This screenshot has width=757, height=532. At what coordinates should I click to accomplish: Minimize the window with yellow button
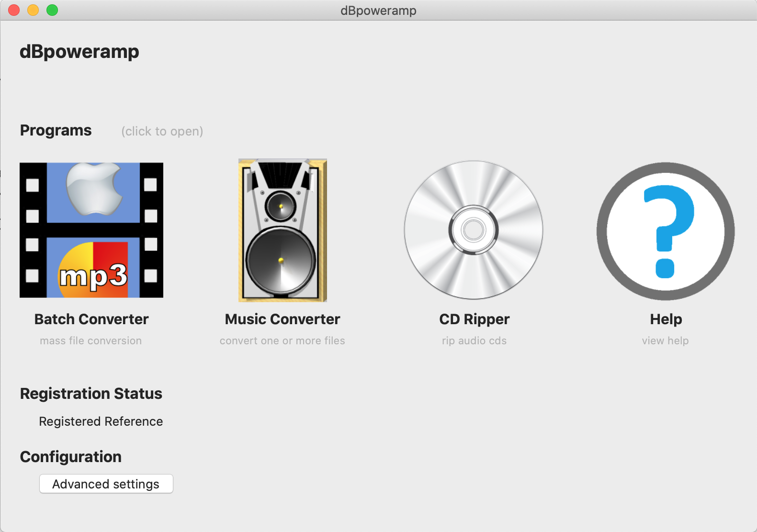pos(33,10)
